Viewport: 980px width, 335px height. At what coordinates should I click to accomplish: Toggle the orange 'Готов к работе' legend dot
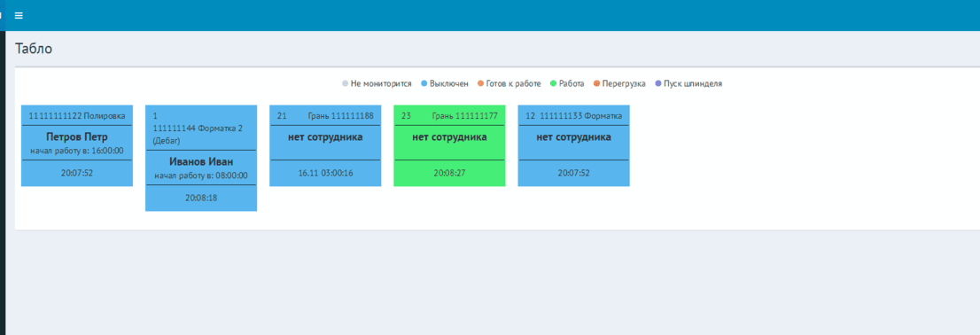(x=480, y=83)
